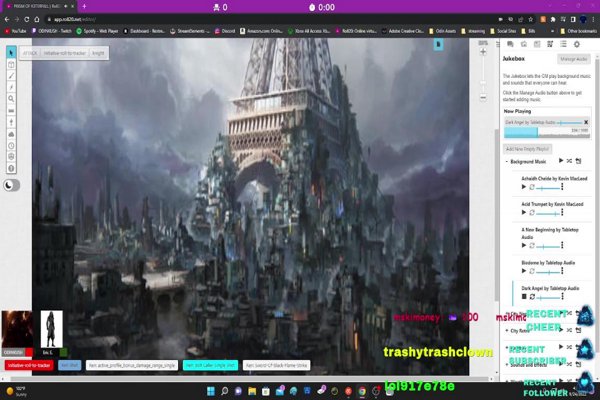Click red initiative-roll-to-tracker bottom macro

click(29, 365)
